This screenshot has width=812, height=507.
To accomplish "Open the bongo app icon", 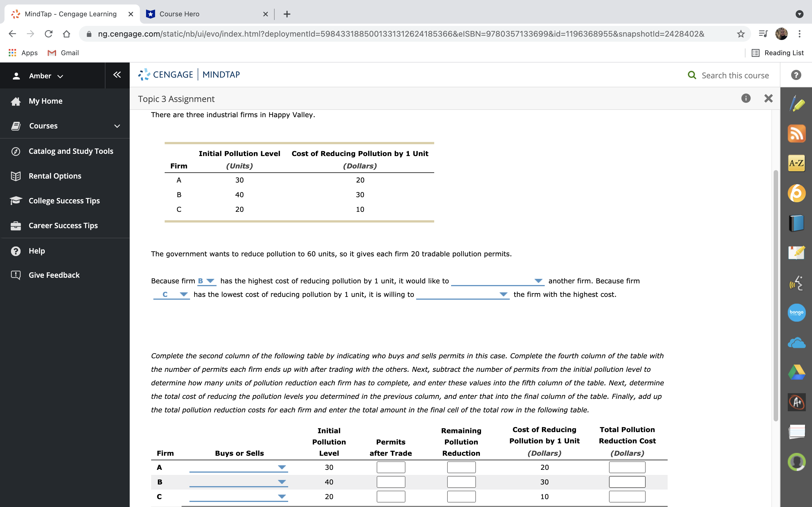I will pyautogui.click(x=796, y=313).
